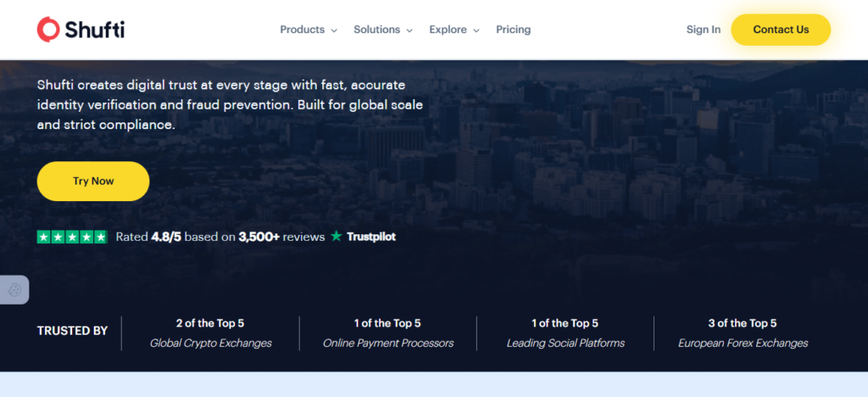Select the European Forex Exchanges stat

pyautogui.click(x=743, y=333)
